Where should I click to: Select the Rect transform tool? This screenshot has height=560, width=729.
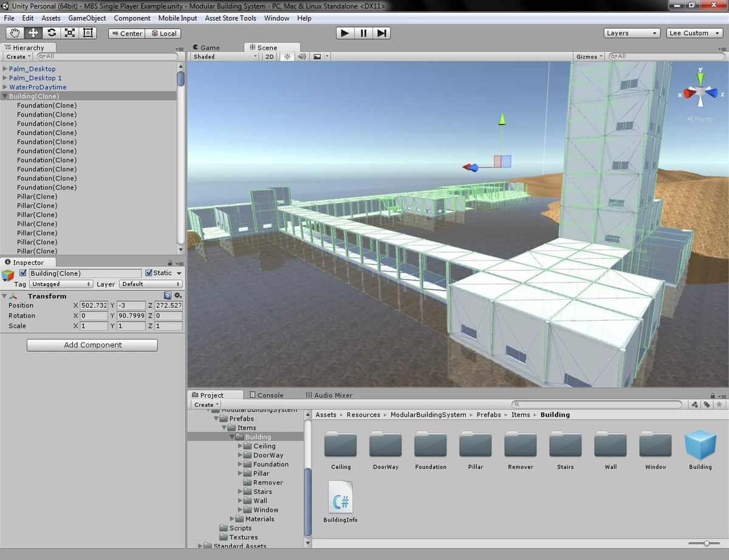88,33
